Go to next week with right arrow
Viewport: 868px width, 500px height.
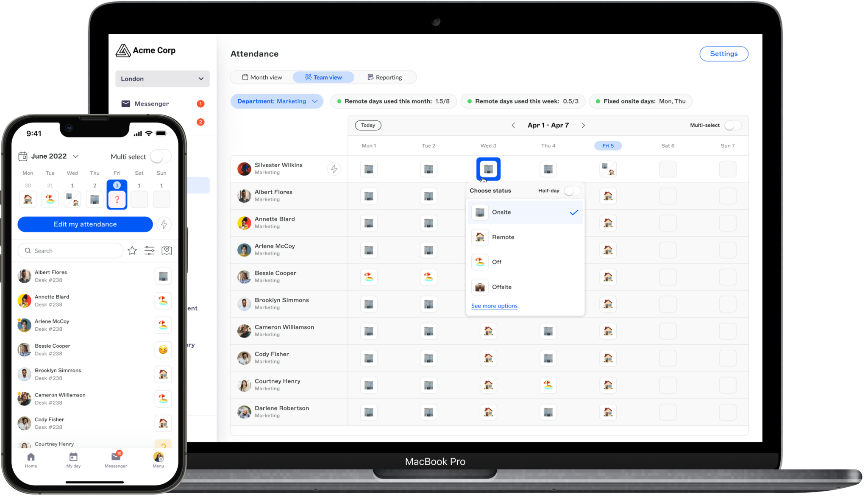coord(583,126)
